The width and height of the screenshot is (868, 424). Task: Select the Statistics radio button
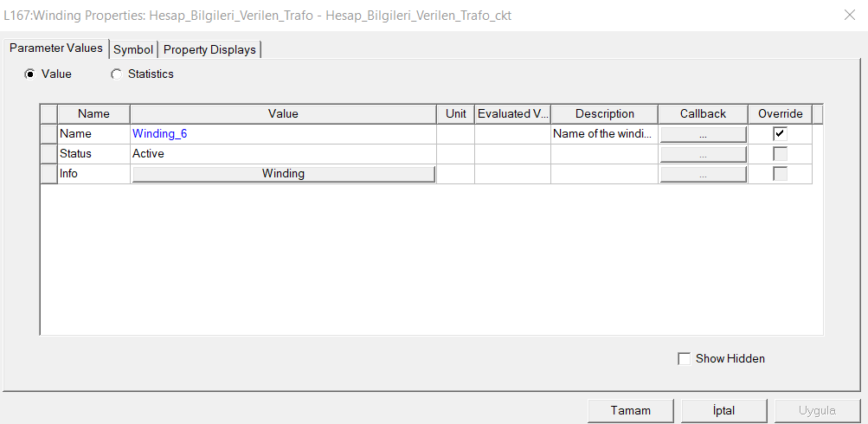(x=117, y=74)
